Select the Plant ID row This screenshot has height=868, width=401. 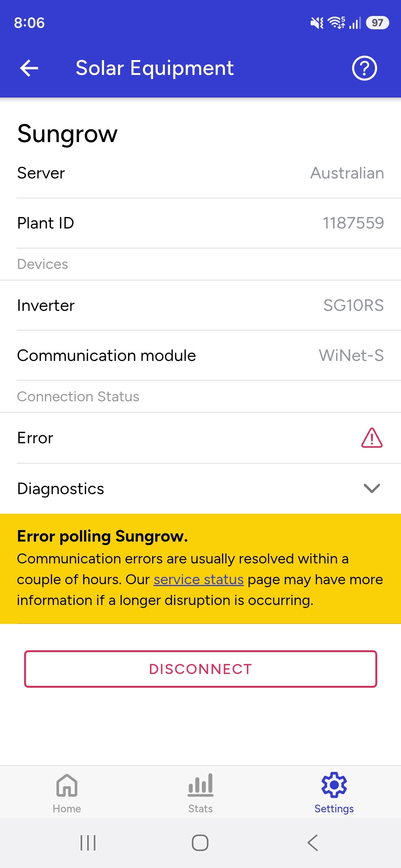click(200, 223)
